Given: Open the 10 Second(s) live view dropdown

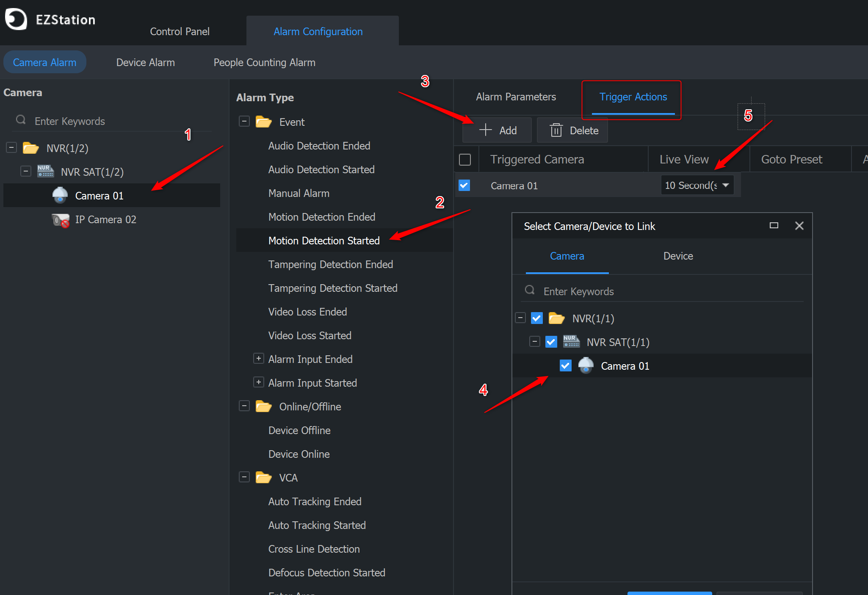Looking at the screenshot, I should tap(697, 185).
